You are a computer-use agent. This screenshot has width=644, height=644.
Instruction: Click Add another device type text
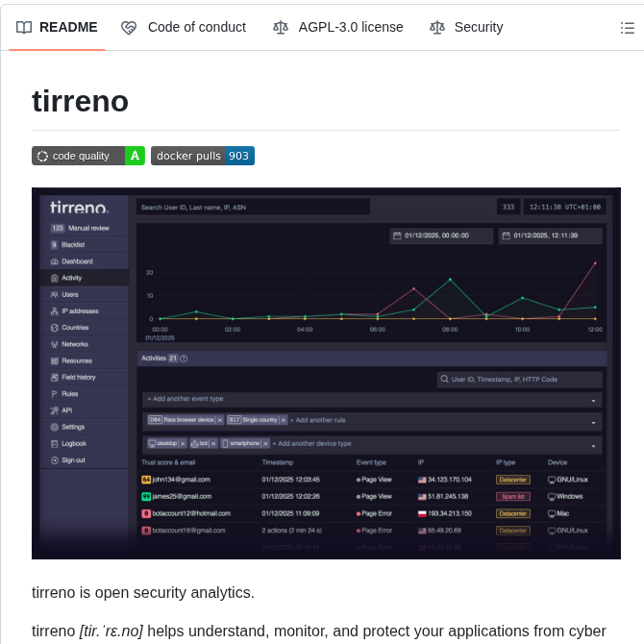(311, 443)
